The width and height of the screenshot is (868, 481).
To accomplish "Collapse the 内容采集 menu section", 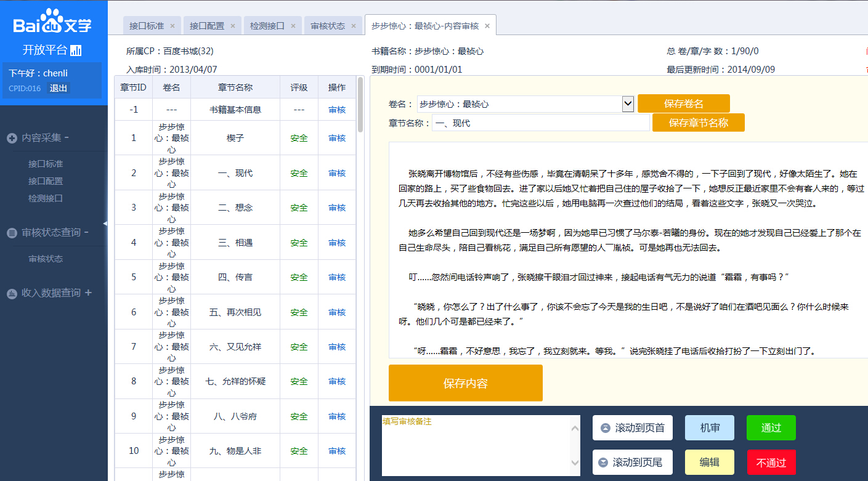I will click(x=67, y=137).
